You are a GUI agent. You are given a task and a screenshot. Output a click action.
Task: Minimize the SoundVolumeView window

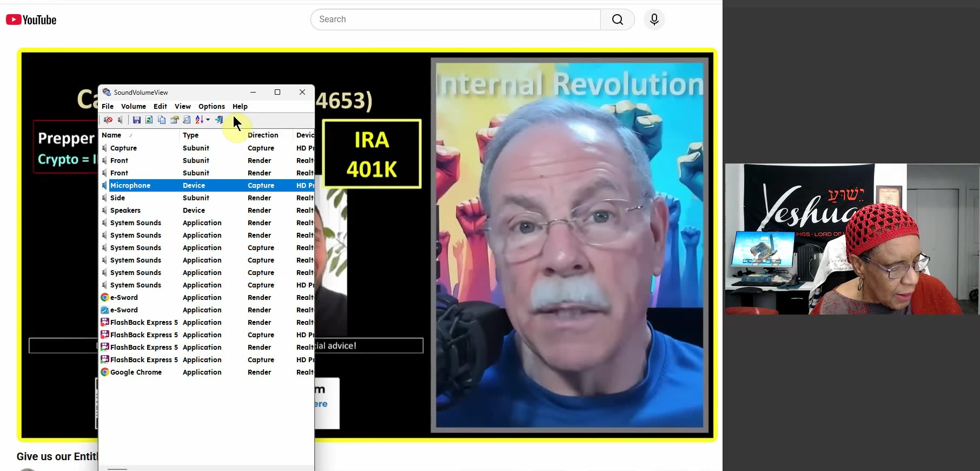(253, 93)
